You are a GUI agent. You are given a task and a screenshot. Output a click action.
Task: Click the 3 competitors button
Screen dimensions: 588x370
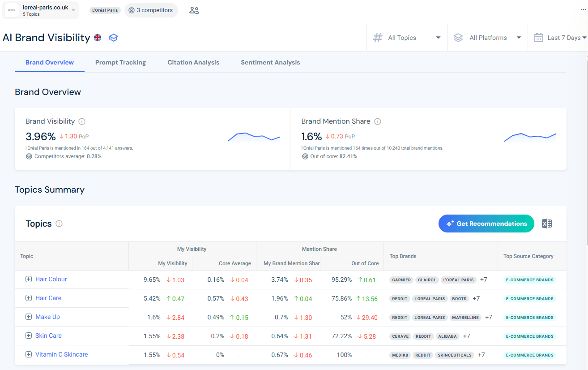point(151,10)
